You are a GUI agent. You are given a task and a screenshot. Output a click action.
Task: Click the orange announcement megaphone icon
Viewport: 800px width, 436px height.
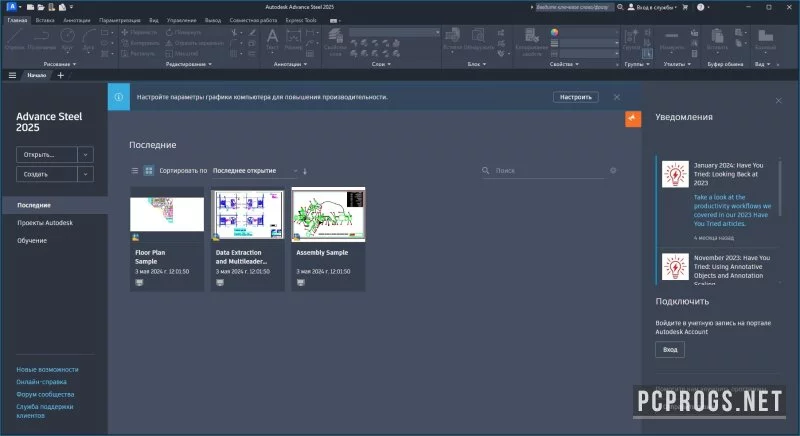[633, 119]
